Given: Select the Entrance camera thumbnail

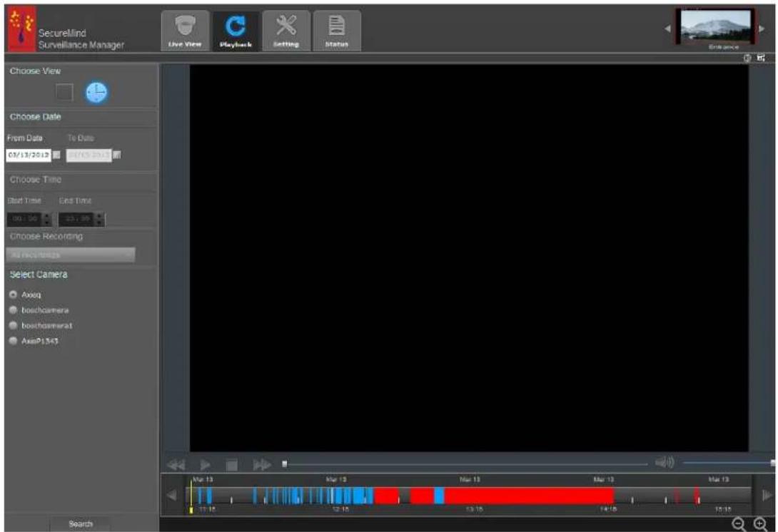Looking at the screenshot, I should 715,26.
